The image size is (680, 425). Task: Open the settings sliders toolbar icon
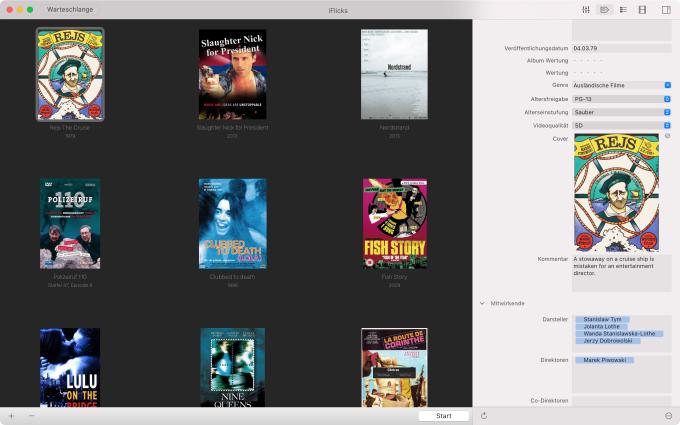tap(586, 10)
